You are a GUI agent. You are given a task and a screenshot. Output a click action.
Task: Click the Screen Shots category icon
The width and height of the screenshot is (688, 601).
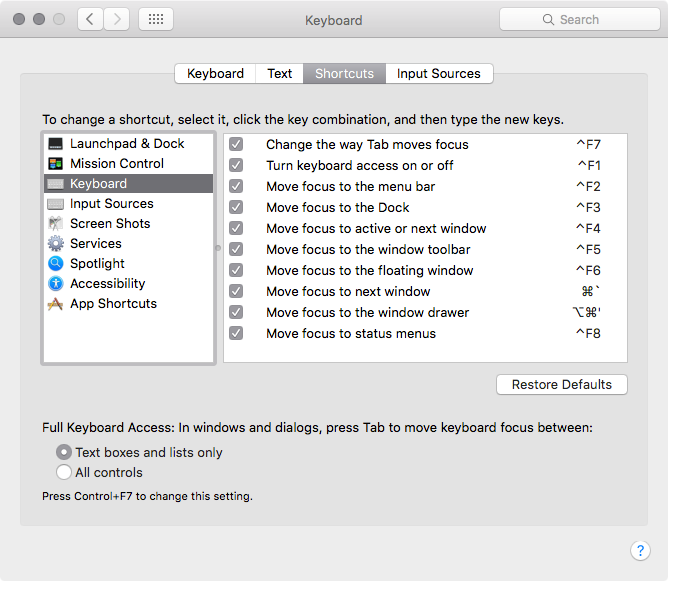55,224
